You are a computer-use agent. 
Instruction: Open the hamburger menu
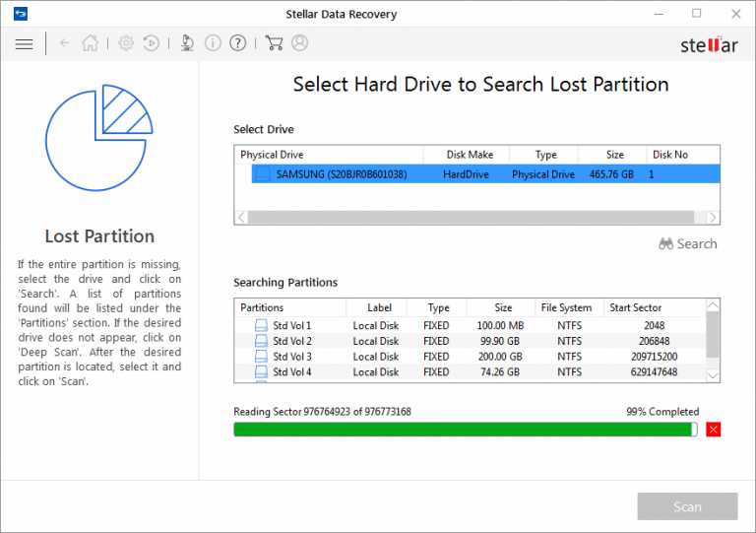click(x=25, y=43)
